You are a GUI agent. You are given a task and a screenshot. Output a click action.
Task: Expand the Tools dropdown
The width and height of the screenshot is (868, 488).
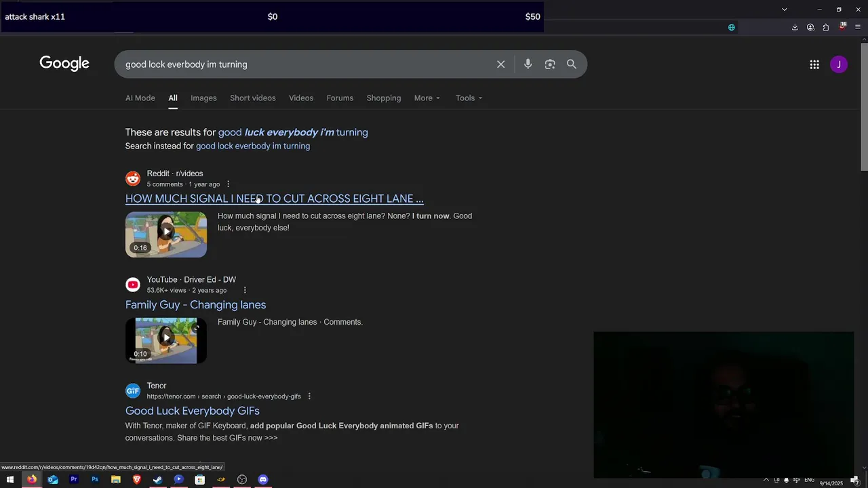pos(469,98)
